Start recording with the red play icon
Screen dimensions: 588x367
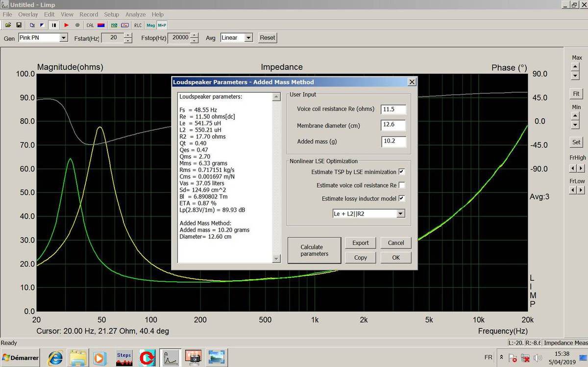click(67, 25)
